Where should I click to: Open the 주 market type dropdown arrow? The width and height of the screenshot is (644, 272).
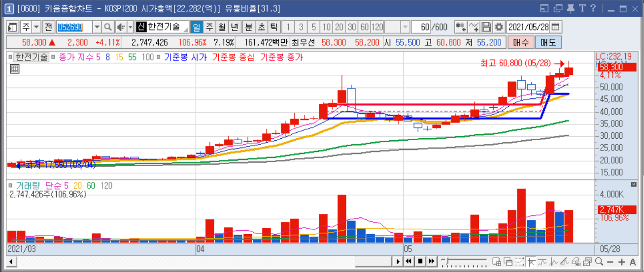[36, 27]
